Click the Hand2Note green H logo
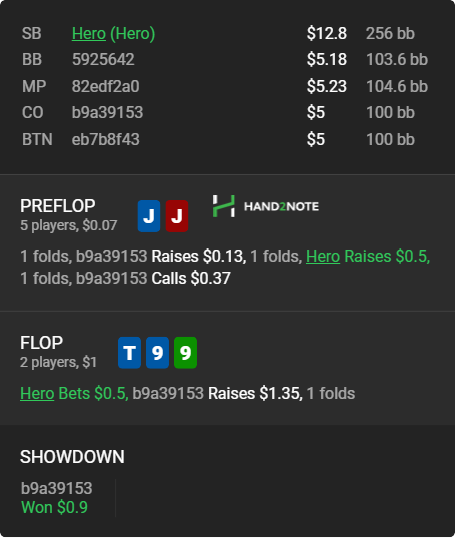Image resolution: width=455 pixels, height=538 pixels. click(224, 206)
